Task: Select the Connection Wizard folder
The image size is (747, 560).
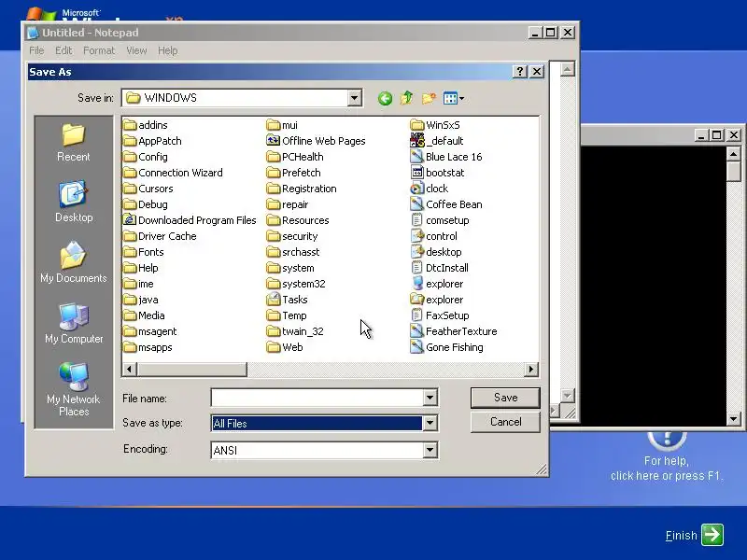Action: pyautogui.click(x=173, y=173)
